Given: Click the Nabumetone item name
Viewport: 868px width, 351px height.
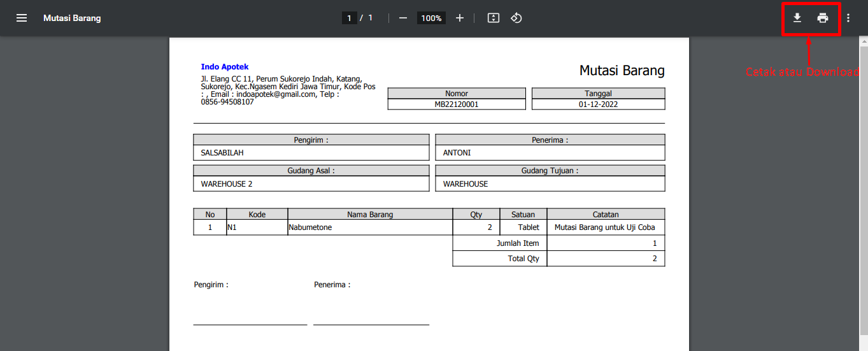Looking at the screenshot, I should tap(310, 227).
